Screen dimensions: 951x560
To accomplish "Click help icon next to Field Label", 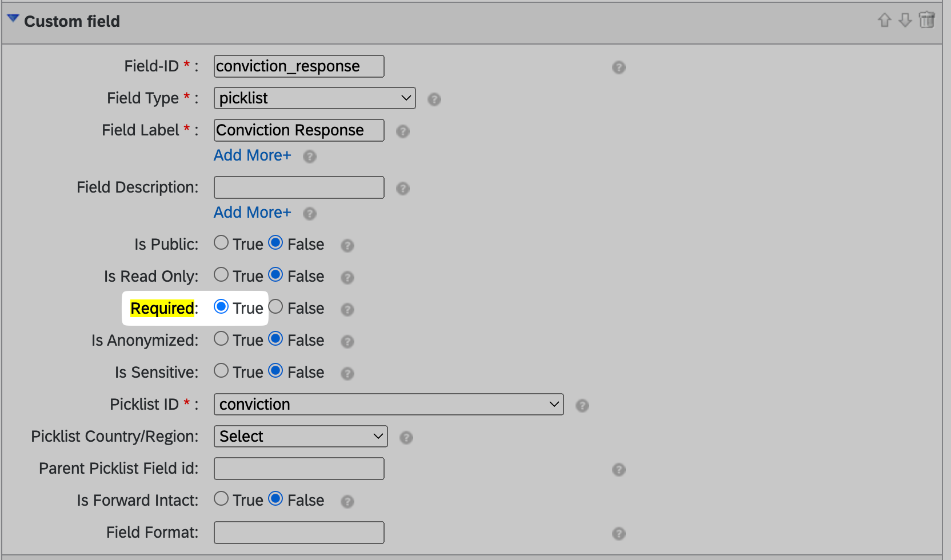I will tap(403, 131).
